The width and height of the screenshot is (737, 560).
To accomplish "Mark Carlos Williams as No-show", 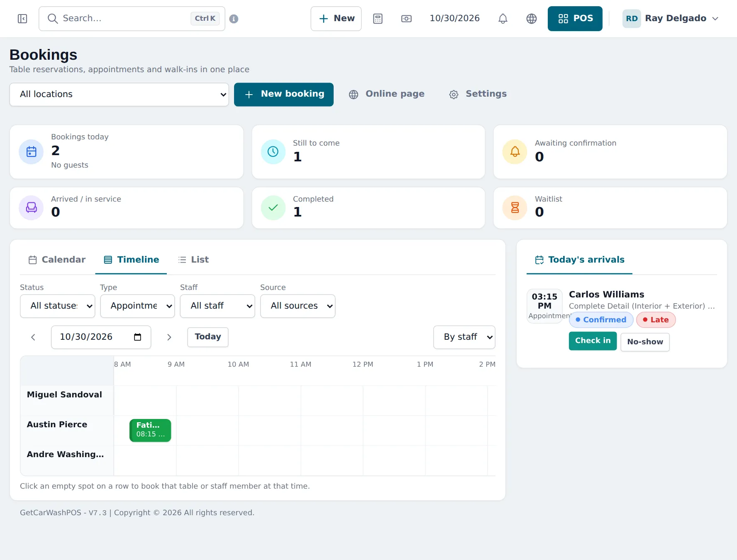I will pos(645,342).
